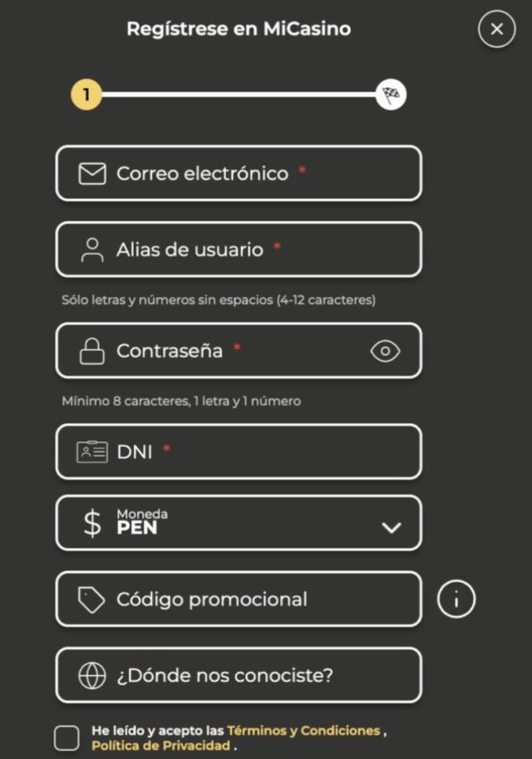This screenshot has height=759, width=532.
Task: Click the registration progress bar line
Action: (237, 95)
